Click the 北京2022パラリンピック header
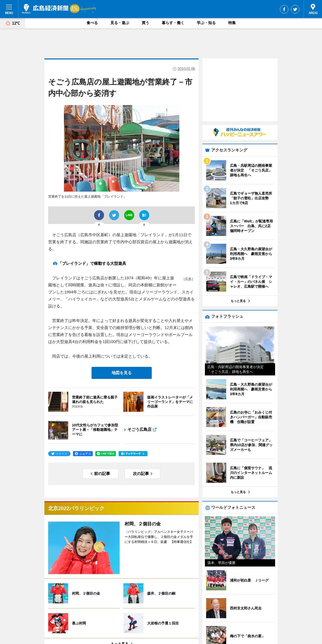The width and height of the screenshot is (322, 644). (121, 508)
